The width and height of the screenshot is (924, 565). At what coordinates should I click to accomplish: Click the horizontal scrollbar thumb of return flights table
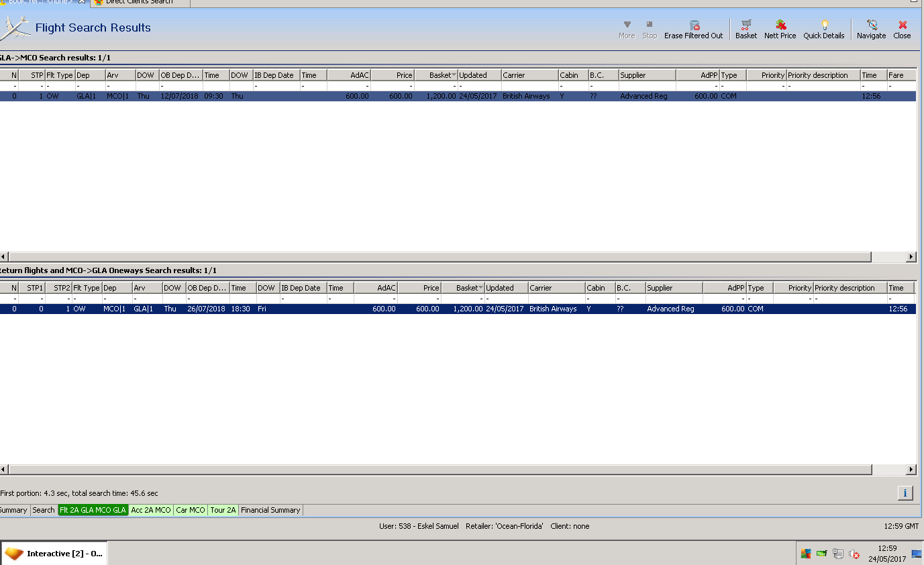[440, 470]
